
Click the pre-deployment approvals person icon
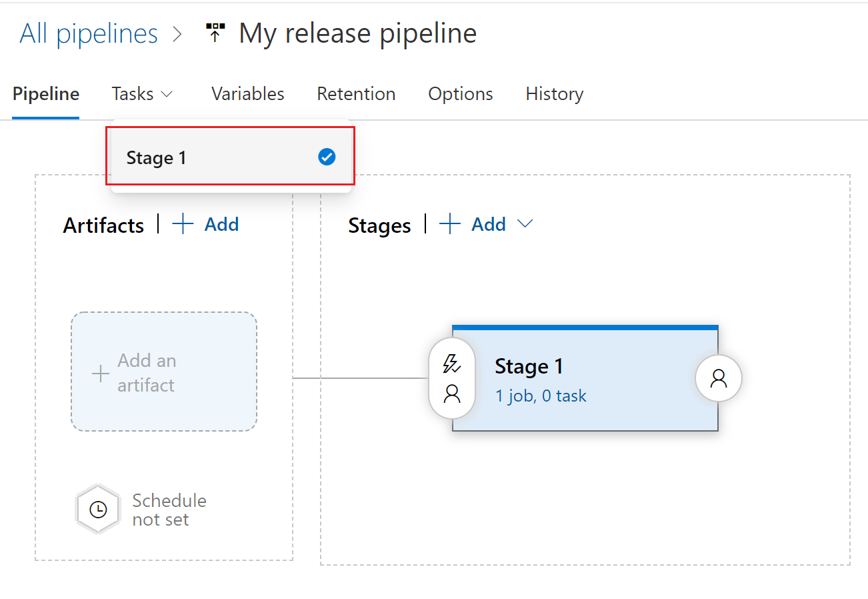click(x=452, y=394)
